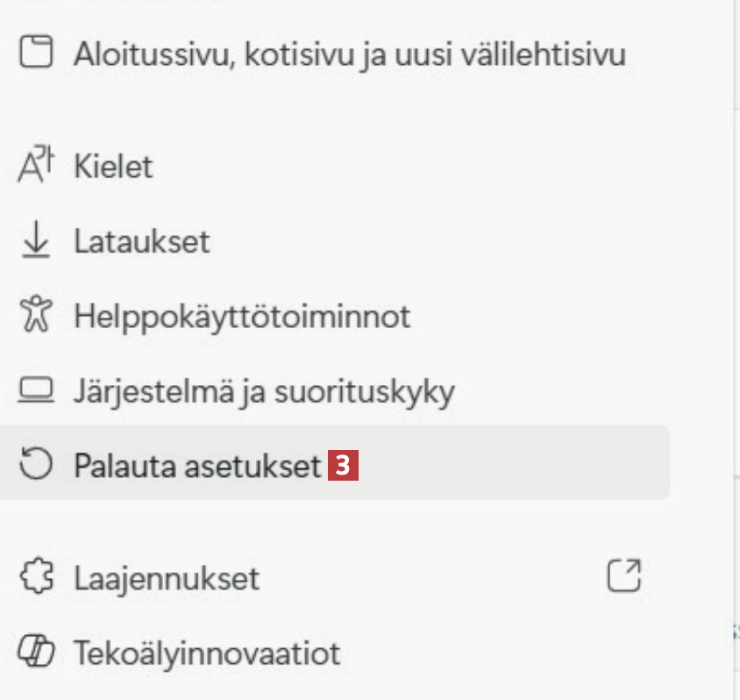
Task: Open the Helppokäyttötoiminnot settings section
Action: point(242,316)
